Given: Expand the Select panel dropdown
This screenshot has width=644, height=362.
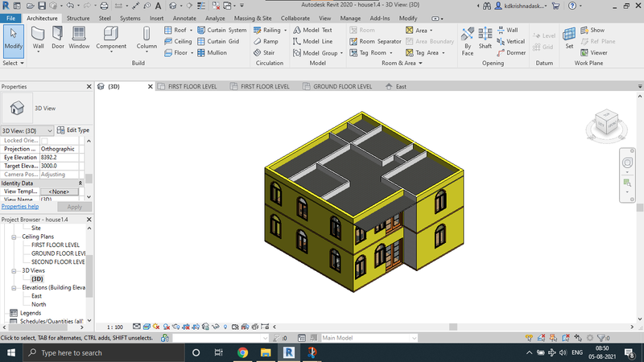Looking at the screenshot, I should (14, 64).
